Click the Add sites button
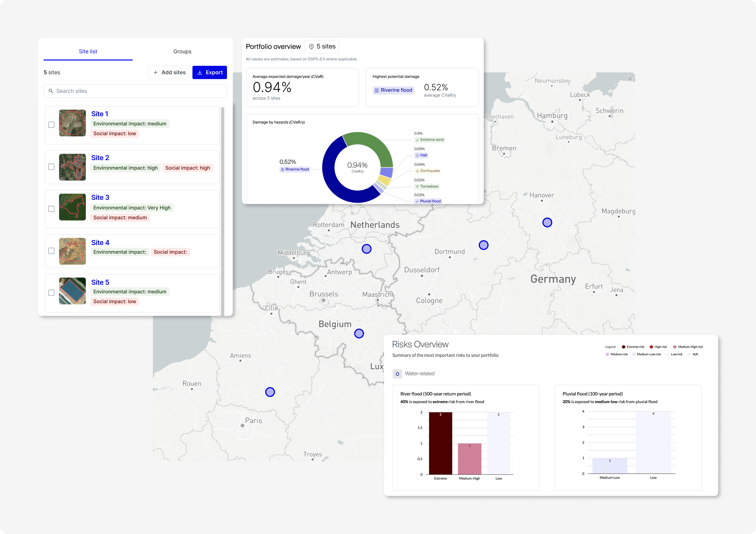Viewport: 756px width, 534px height. tap(169, 72)
